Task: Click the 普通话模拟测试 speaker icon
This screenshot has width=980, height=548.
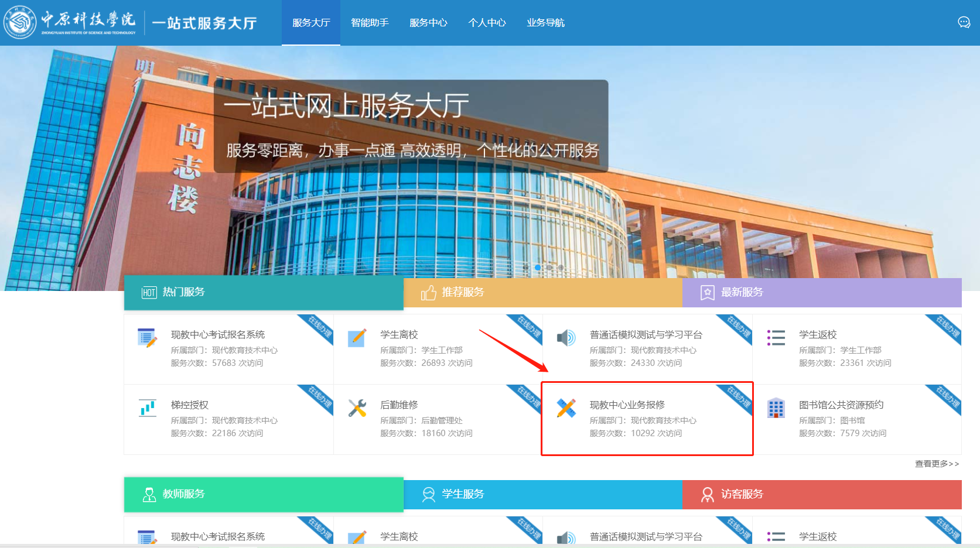Action: point(566,338)
